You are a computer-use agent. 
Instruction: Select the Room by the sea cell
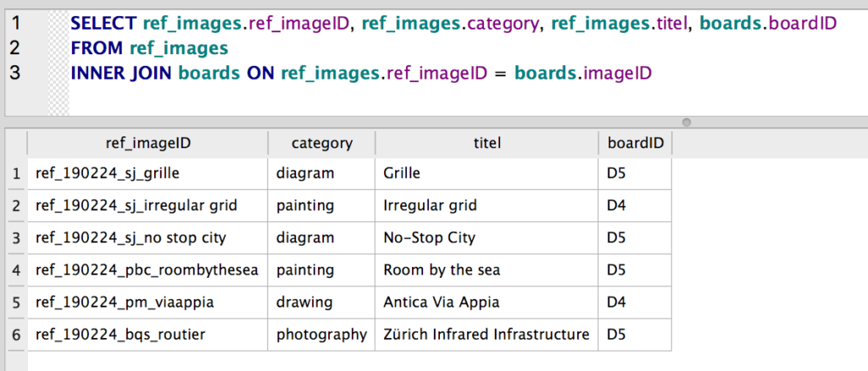pos(487,270)
